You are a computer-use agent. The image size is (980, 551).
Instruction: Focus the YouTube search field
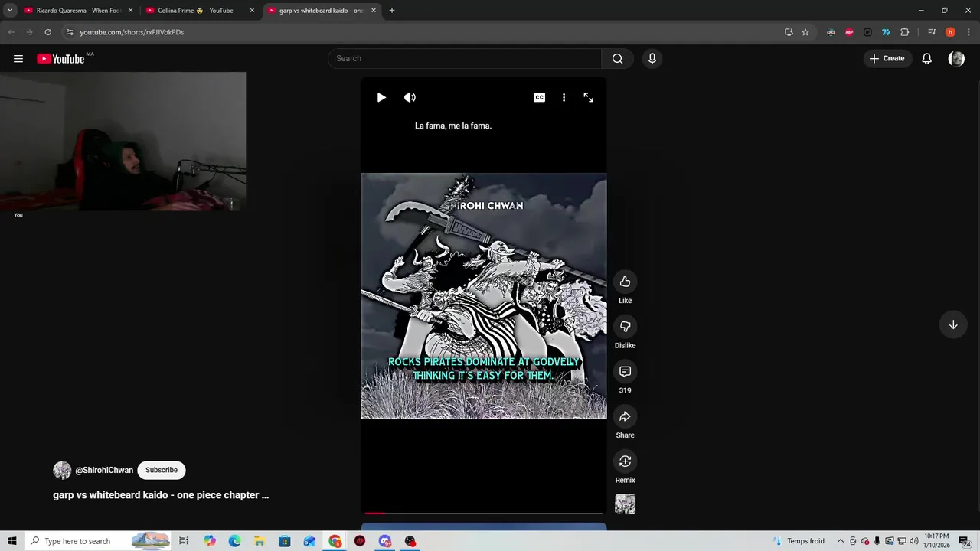coord(465,59)
